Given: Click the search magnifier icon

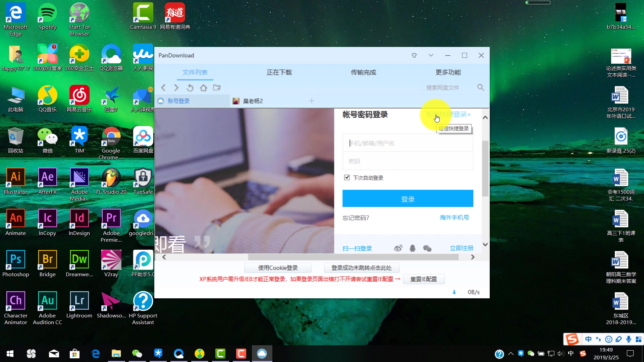Looking at the screenshot, I should tap(481, 87).
